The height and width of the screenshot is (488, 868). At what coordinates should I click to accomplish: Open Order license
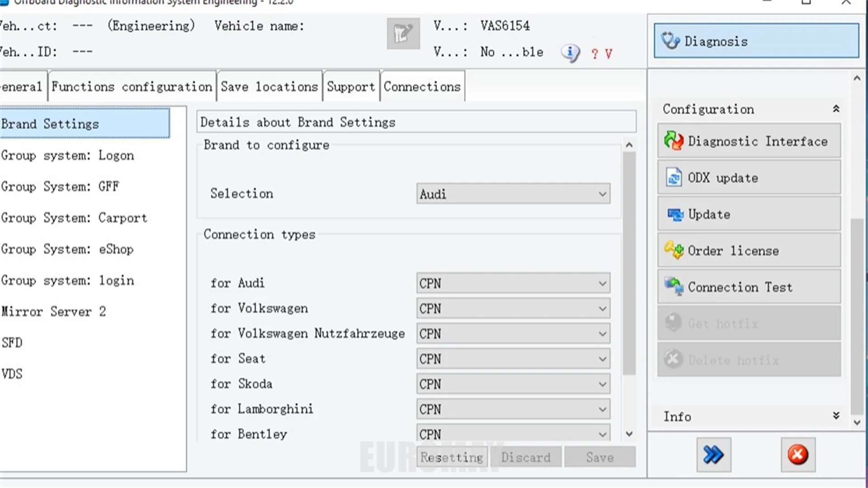coord(749,251)
